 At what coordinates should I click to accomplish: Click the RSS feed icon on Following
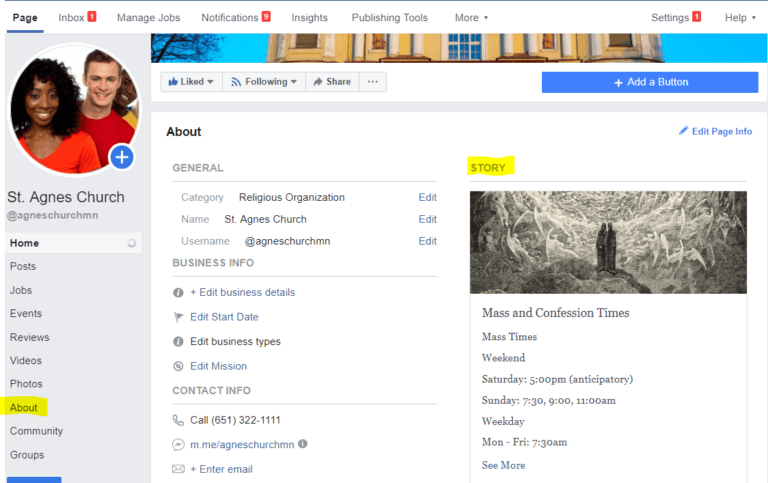pyautogui.click(x=236, y=82)
